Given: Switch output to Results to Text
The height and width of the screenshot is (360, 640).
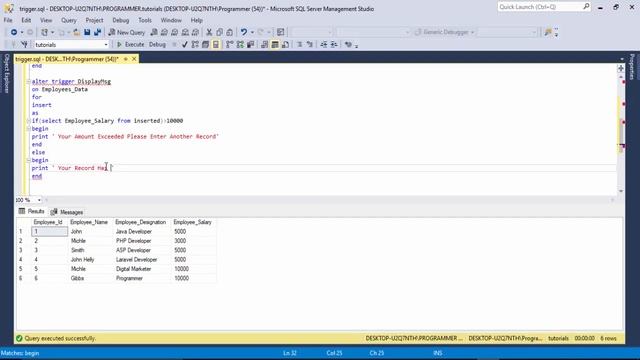Looking at the screenshot, I should [264, 44].
